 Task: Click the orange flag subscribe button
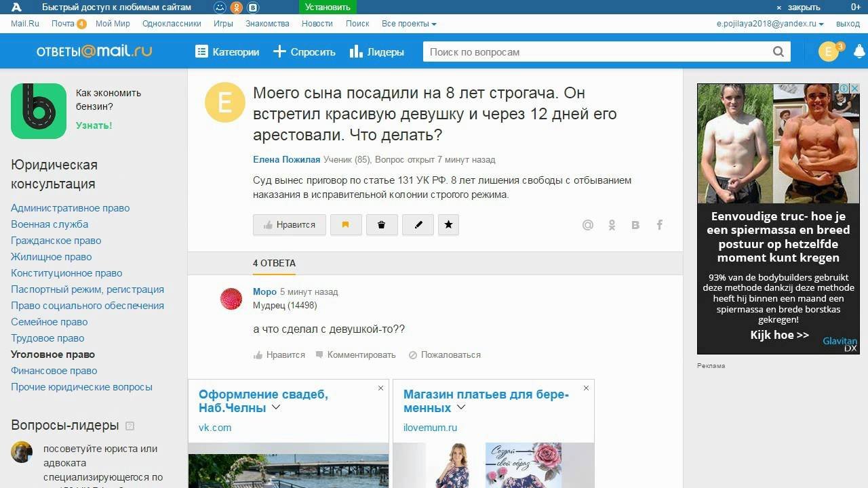tap(346, 225)
